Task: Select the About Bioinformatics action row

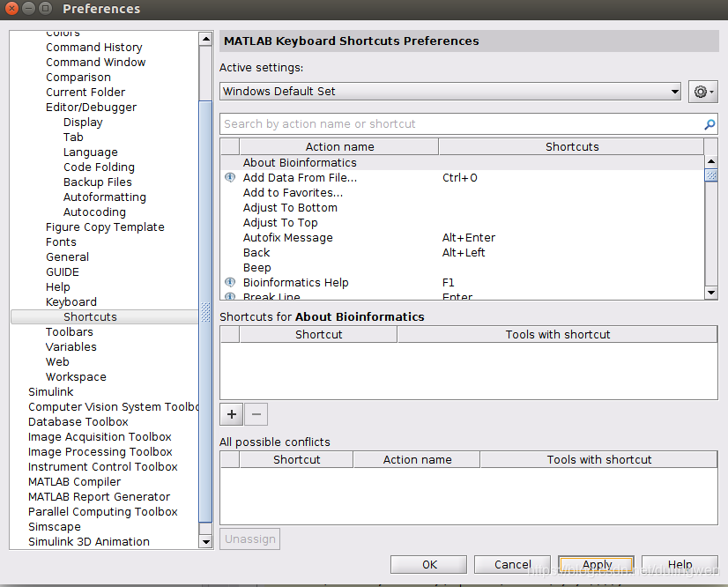Action: 463,162
